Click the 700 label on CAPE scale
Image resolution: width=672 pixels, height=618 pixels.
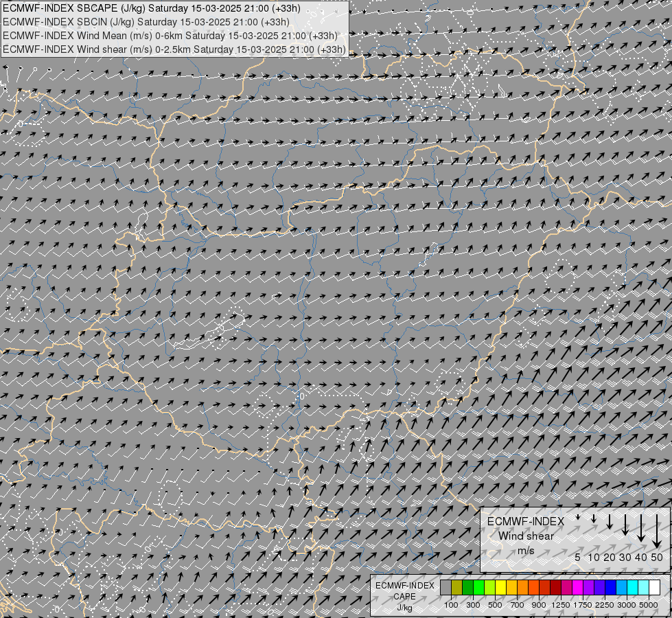518,605
